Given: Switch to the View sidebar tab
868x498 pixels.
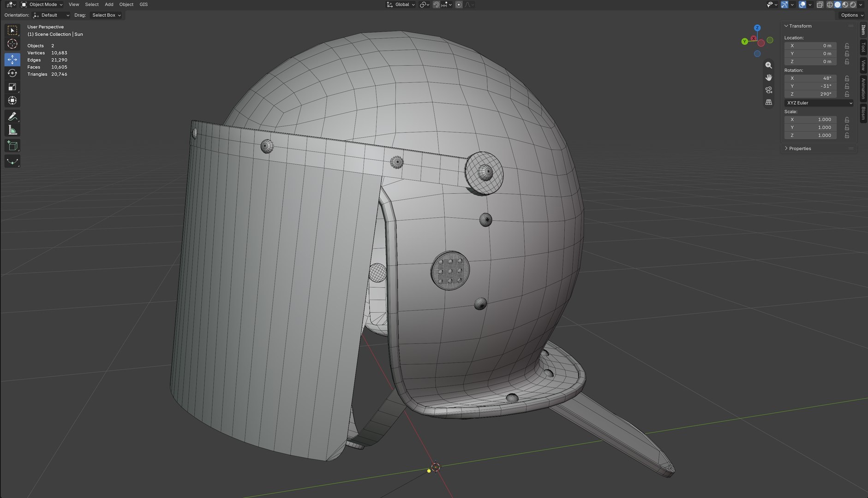Looking at the screenshot, I should point(863,65).
